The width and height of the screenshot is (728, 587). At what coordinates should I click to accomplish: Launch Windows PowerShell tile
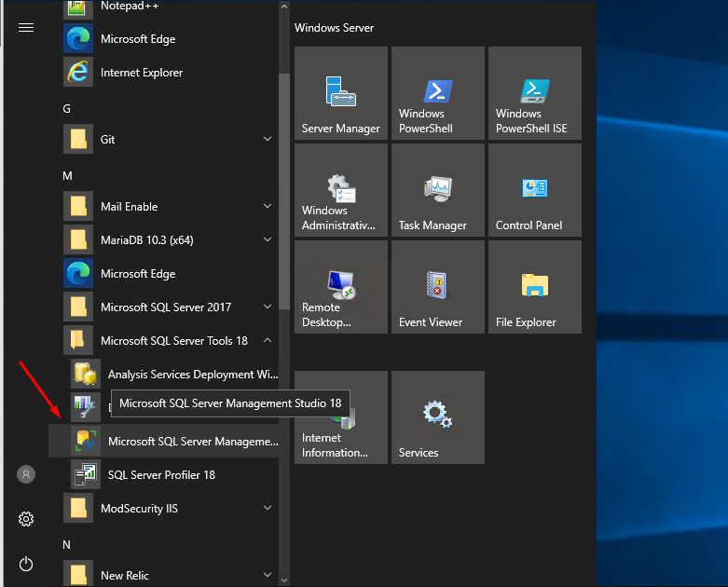438,93
